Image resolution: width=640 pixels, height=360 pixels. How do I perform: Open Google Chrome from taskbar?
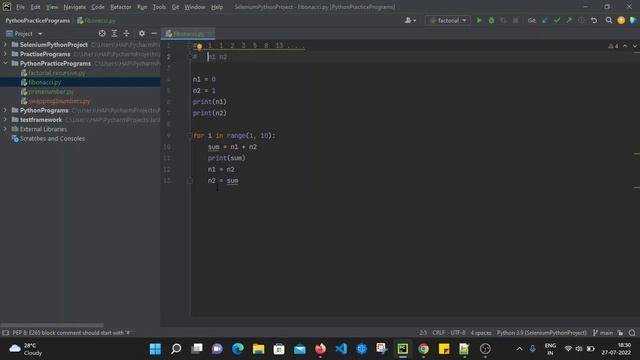(423, 349)
